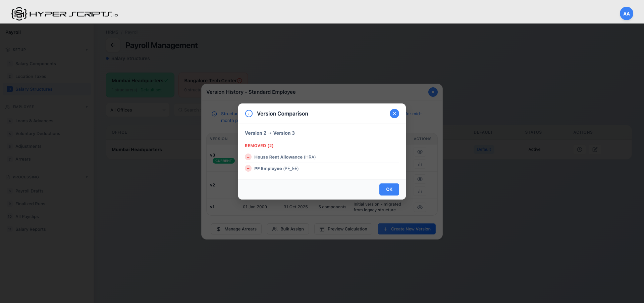Go back using the arrow icon

point(113,45)
